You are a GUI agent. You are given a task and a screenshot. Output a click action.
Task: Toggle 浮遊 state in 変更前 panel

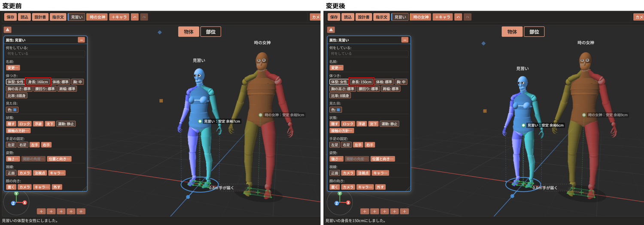(x=38, y=124)
